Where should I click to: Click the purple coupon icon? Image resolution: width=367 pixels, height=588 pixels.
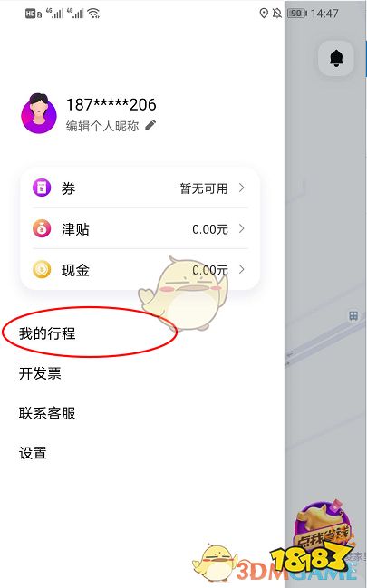(42, 188)
